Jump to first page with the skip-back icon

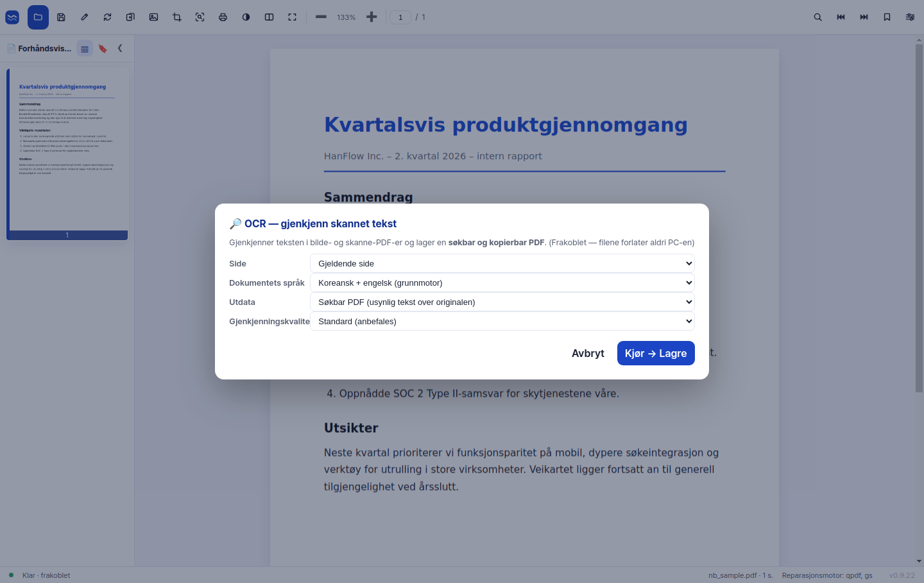841,17
